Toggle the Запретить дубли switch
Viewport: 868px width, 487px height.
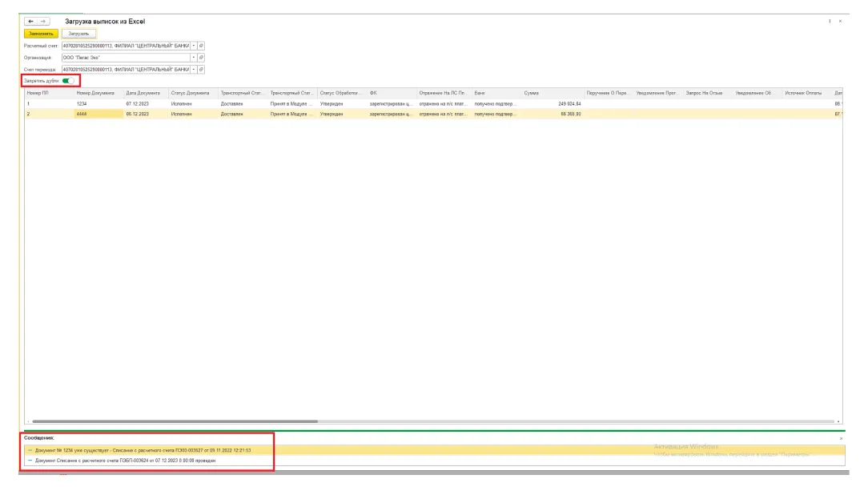[x=68, y=81]
